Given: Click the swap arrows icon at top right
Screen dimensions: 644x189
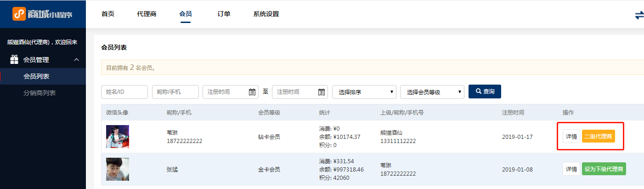Looking at the screenshot, I should pos(639,15).
